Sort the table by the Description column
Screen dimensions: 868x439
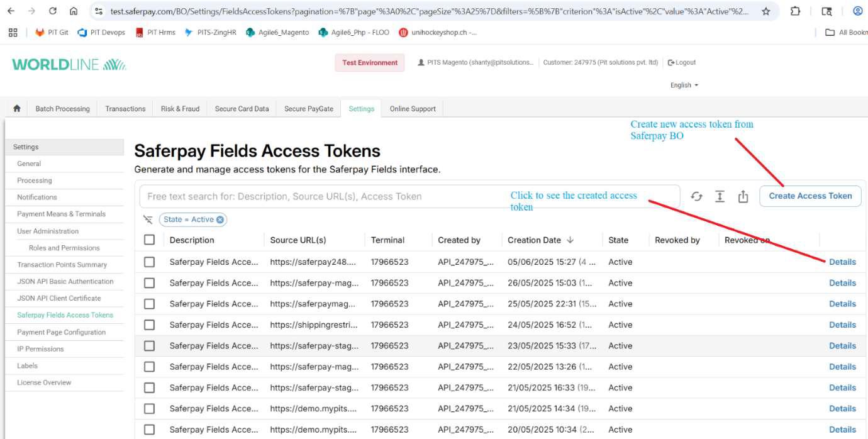coord(192,240)
